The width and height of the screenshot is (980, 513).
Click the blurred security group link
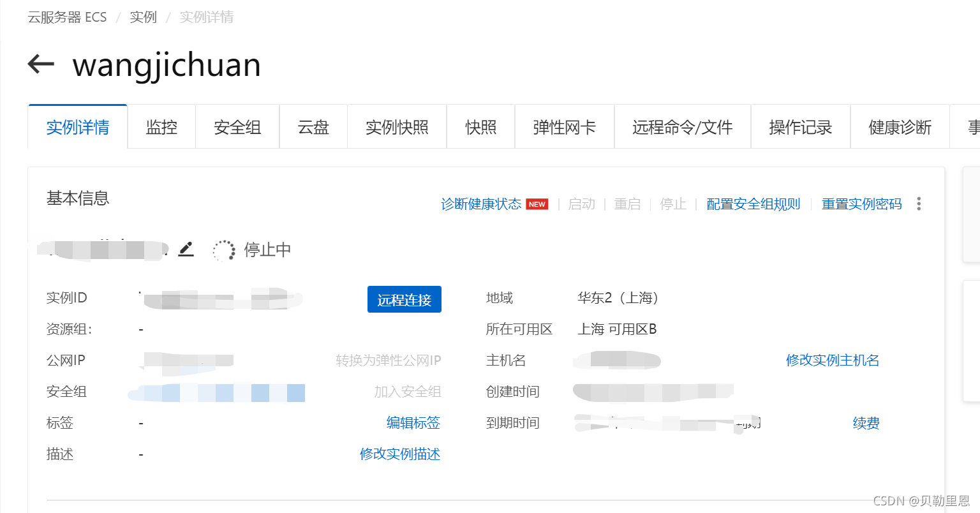coord(217,392)
